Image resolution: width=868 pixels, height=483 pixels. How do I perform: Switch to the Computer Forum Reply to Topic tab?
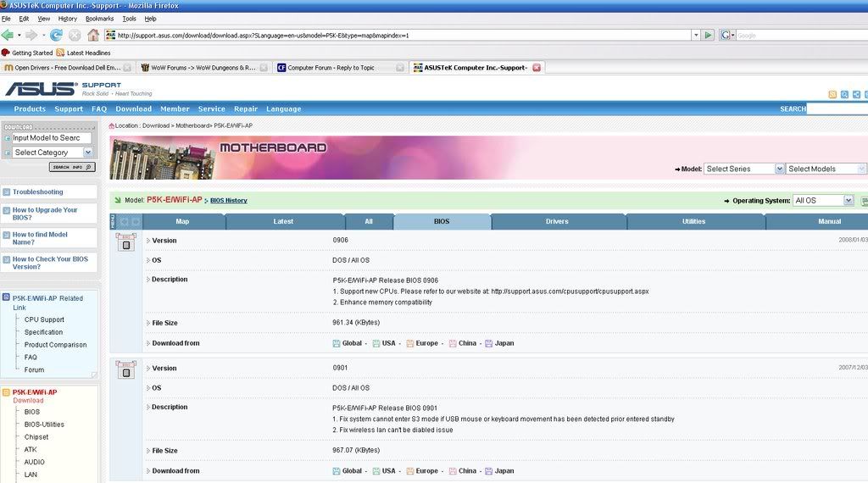click(x=340, y=68)
